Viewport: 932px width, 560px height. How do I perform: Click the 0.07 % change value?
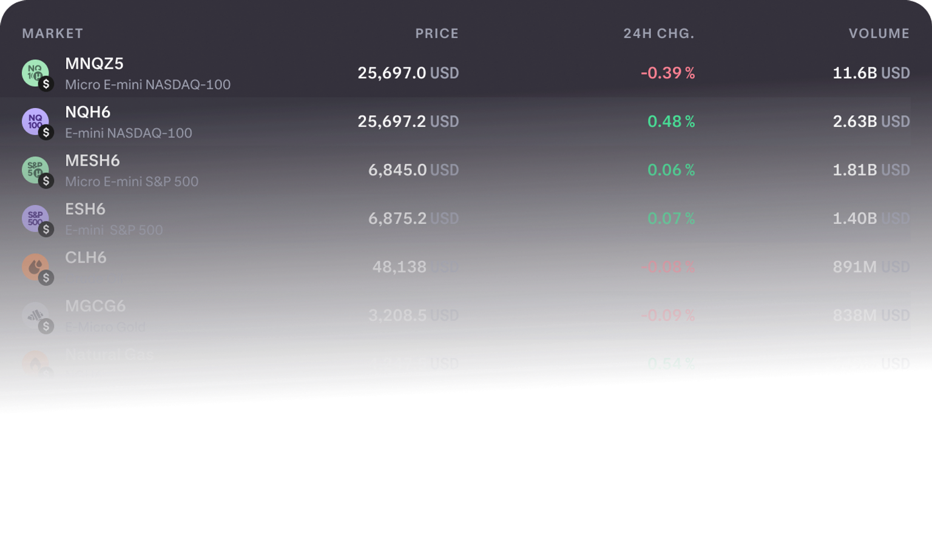[671, 218]
